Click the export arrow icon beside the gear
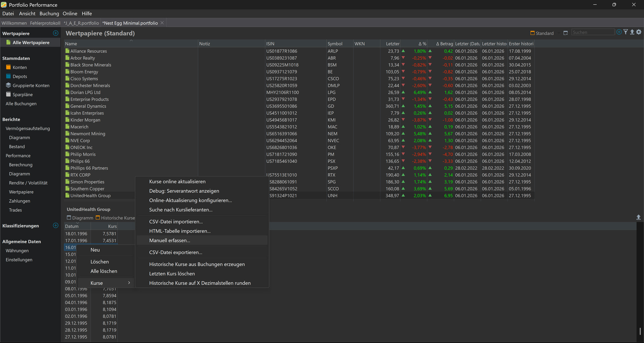Image resolution: width=644 pixels, height=343 pixels. tap(632, 32)
